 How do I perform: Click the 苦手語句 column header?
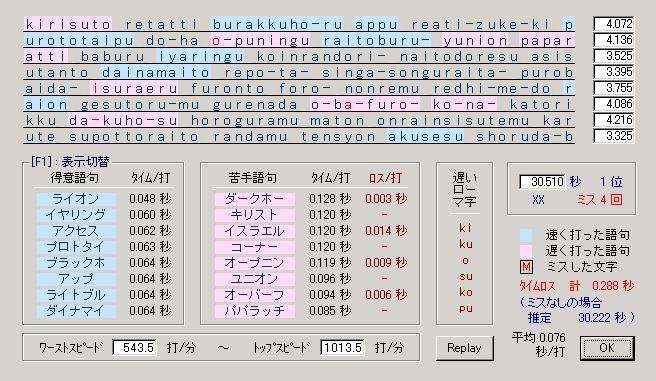(x=253, y=178)
